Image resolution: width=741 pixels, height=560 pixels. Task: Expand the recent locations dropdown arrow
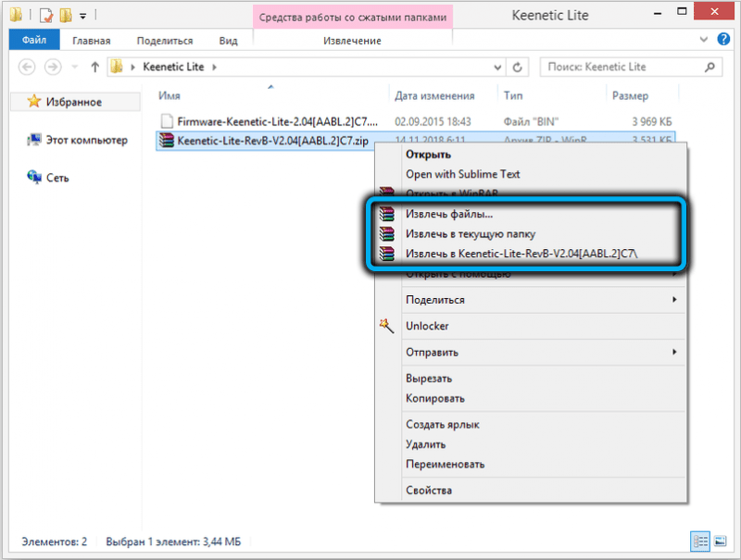(x=75, y=67)
